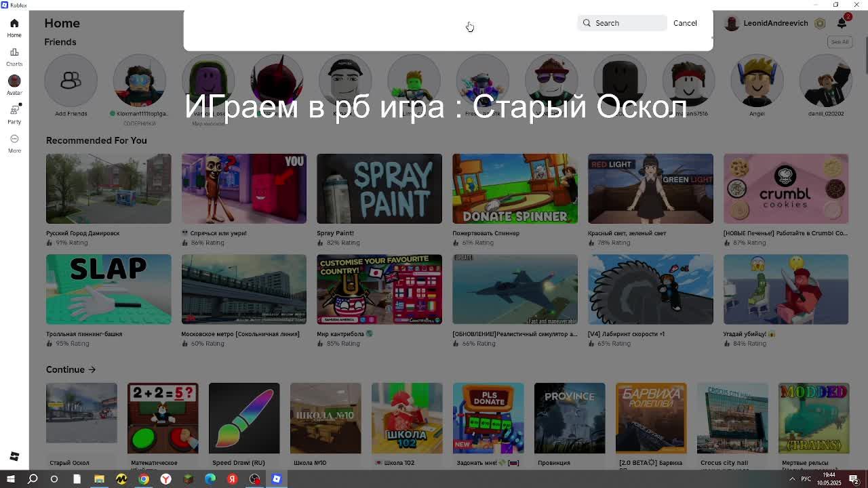Click inside the Search input field

coord(623,23)
